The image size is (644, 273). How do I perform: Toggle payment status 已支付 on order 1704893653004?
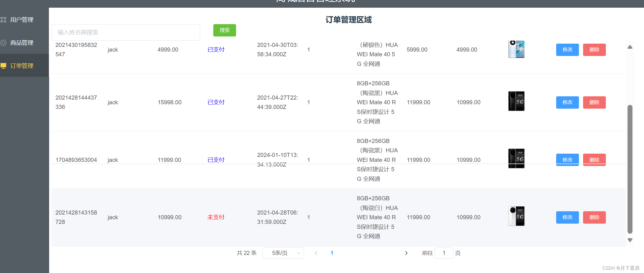tap(216, 160)
